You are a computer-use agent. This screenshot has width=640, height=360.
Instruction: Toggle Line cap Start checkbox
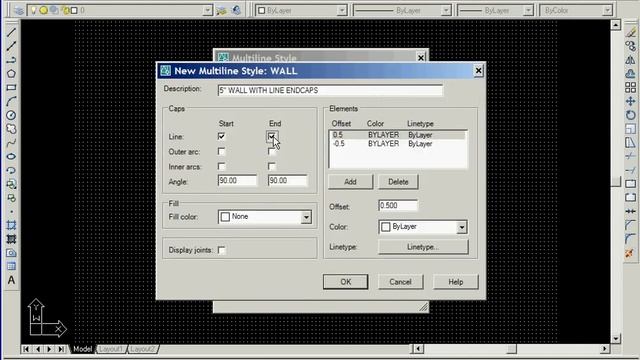(x=221, y=136)
